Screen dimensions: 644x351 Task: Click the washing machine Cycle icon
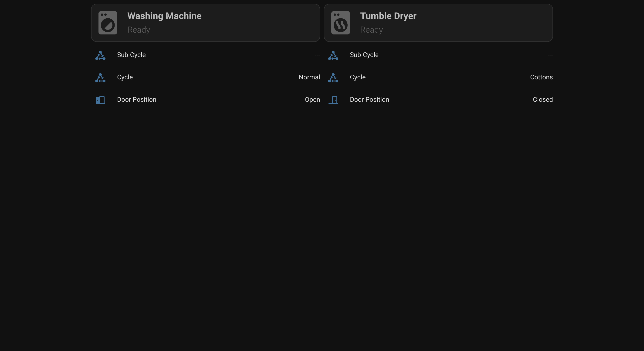pos(100,78)
